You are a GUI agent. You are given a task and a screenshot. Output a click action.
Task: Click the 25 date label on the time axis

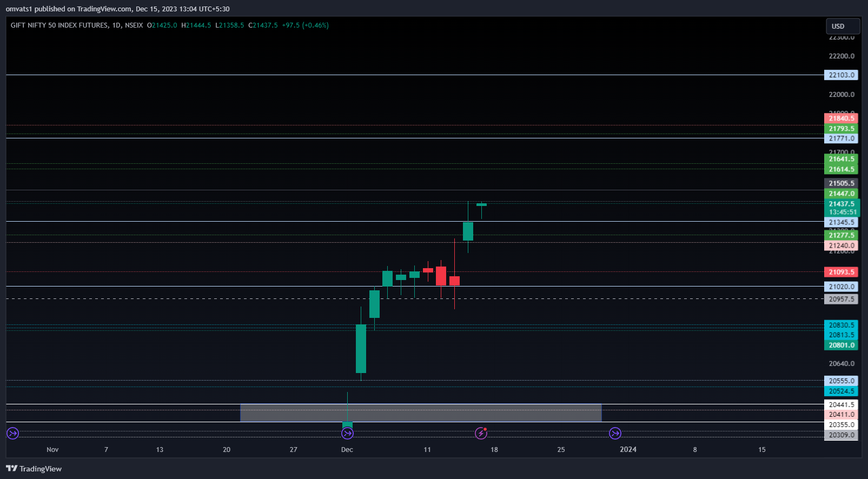(561, 449)
